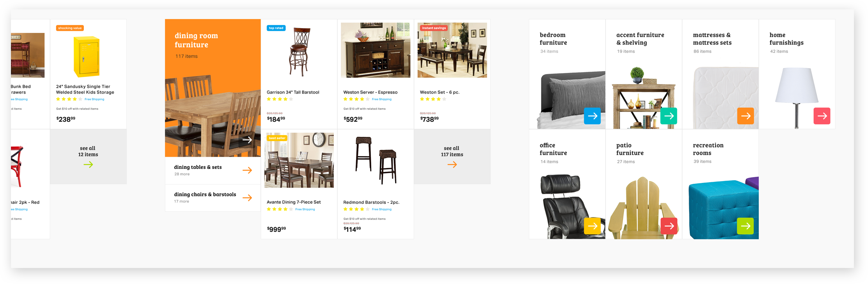The image size is (868, 286).
Task: Expand dining tables & sets arrow
Action: tap(247, 170)
